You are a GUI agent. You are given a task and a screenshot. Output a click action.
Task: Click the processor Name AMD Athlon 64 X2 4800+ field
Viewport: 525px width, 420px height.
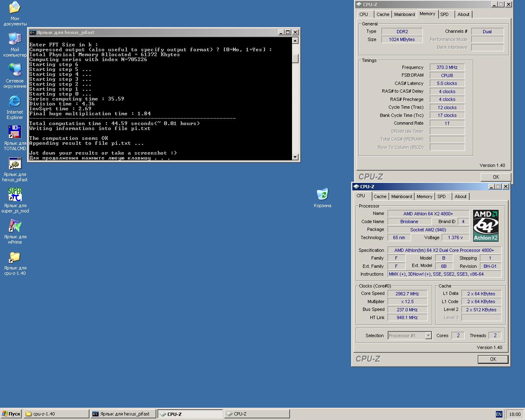pos(428,214)
